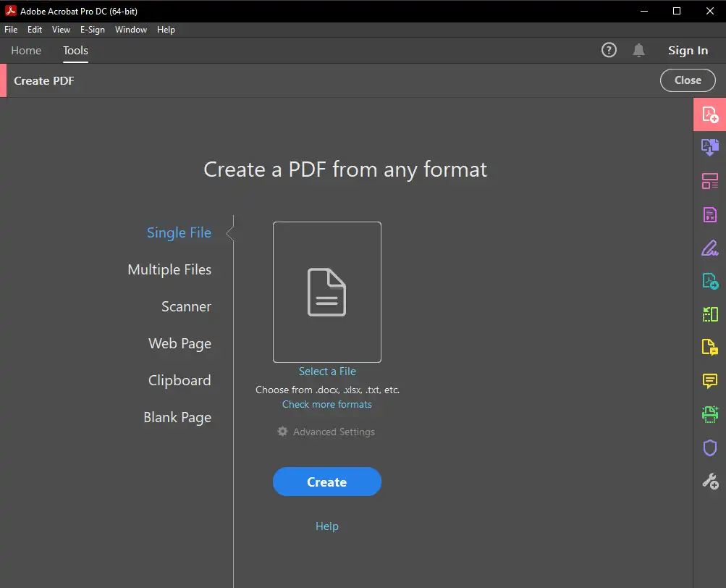The height and width of the screenshot is (588, 726).
Task: Open the green Organize Pages tool
Action: pos(710,314)
